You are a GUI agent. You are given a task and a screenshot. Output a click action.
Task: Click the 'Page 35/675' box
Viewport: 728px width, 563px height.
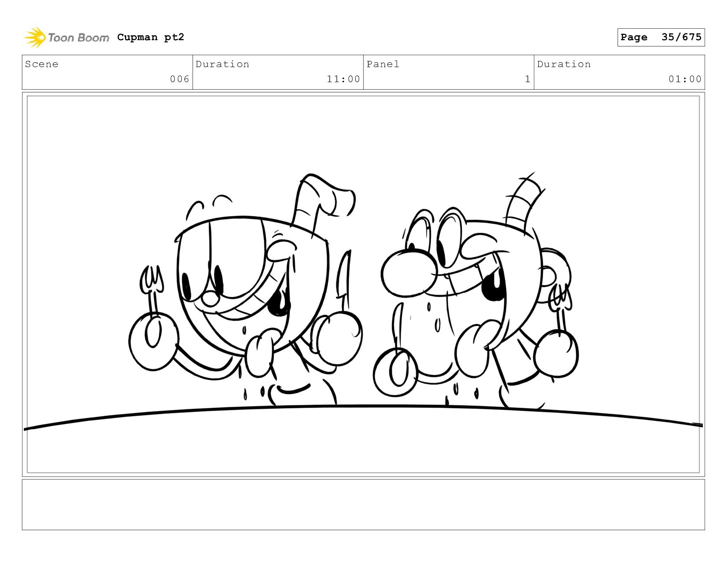[661, 37]
